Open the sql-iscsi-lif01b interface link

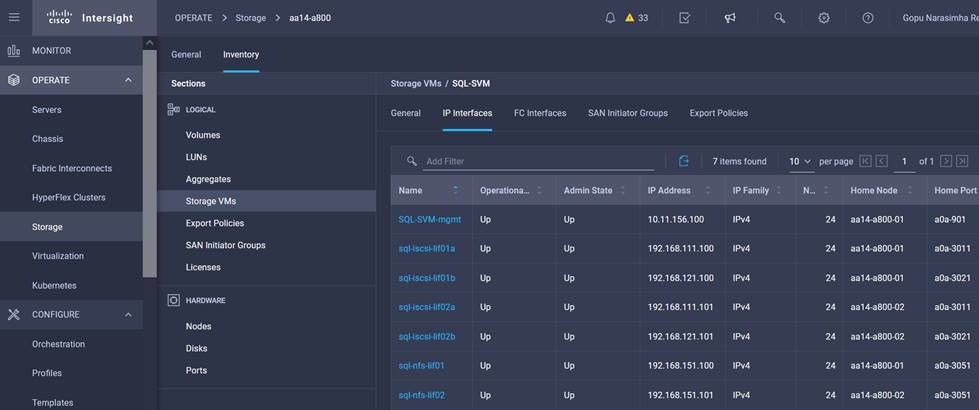point(427,278)
